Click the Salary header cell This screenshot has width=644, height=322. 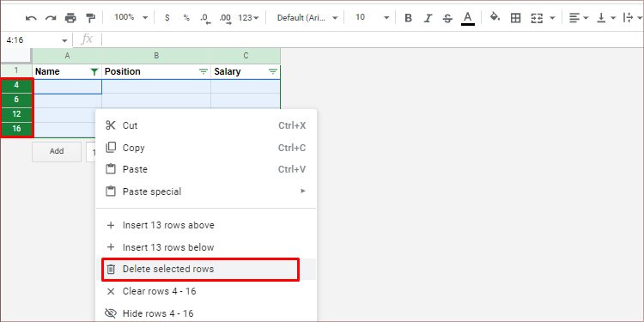pos(246,71)
